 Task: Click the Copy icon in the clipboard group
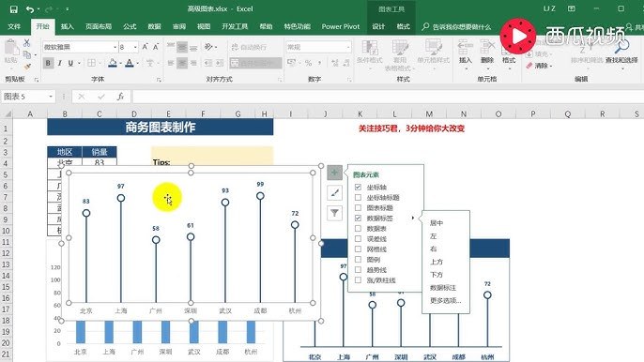pyautogui.click(x=26, y=54)
